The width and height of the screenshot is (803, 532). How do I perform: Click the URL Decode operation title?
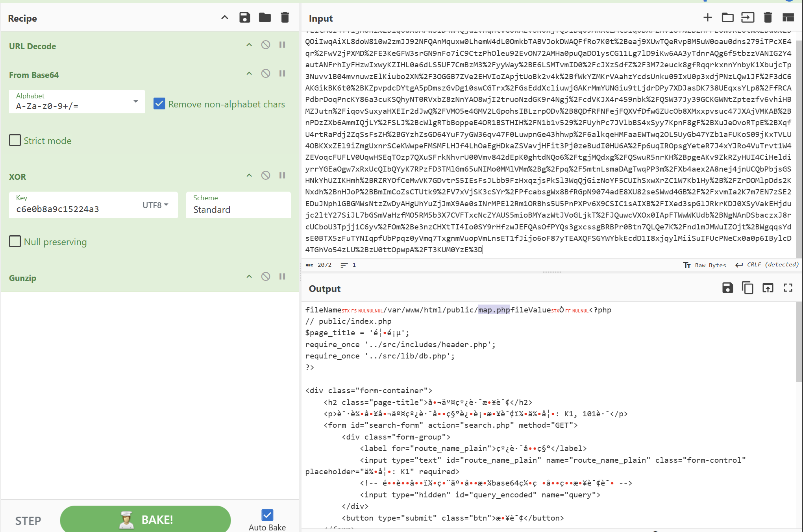(x=33, y=46)
